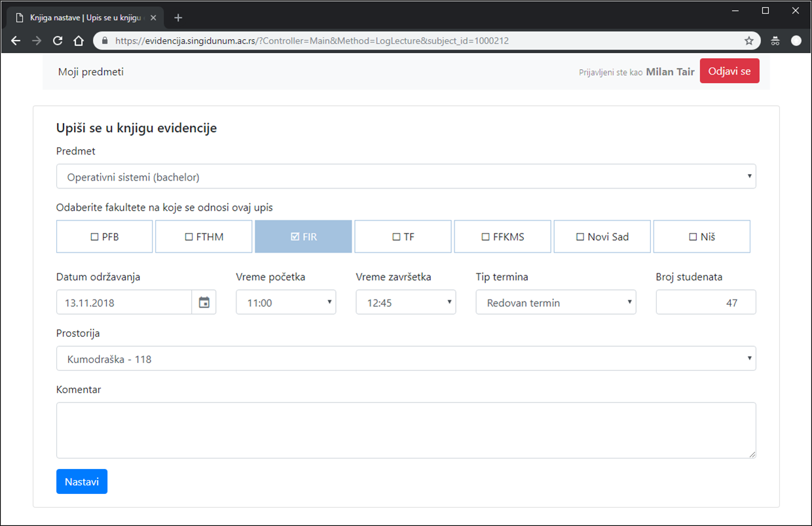Click the browser back arrow
The height and width of the screenshot is (526, 812).
[x=16, y=41]
